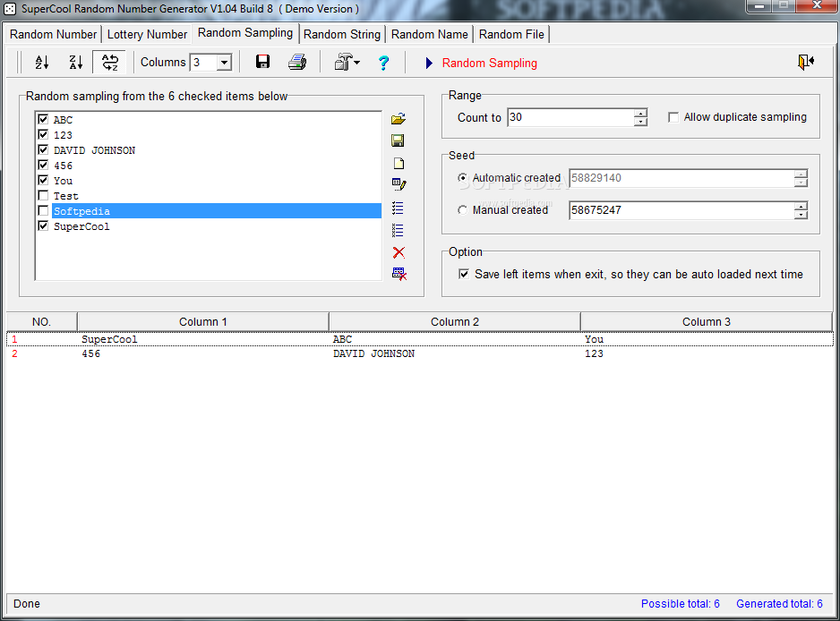Image resolution: width=840 pixels, height=621 pixels.
Task: Uncheck the 456 item checkbox
Action: coord(43,165)
